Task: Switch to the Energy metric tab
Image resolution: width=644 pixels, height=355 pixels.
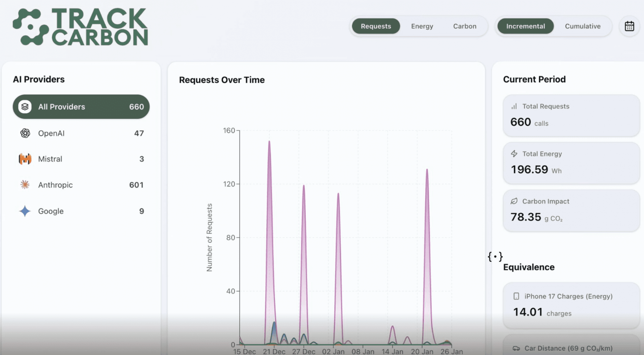Action: coord(422,26)
